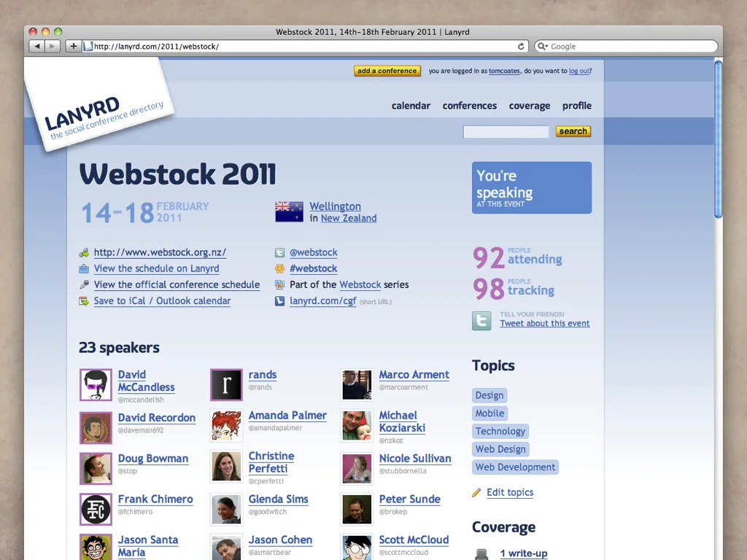Click the tomcoates username link
Image resolution: width=747 pixels, height=560 pixels.
(504, 71)
